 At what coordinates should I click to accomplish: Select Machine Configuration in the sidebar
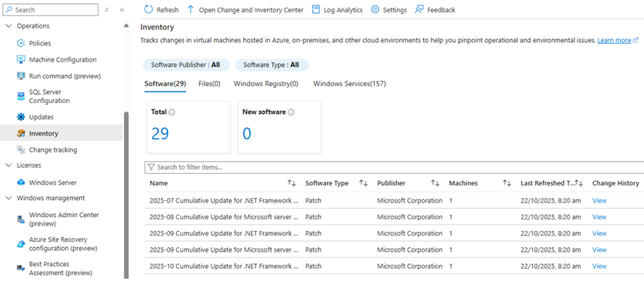(63, 59)
